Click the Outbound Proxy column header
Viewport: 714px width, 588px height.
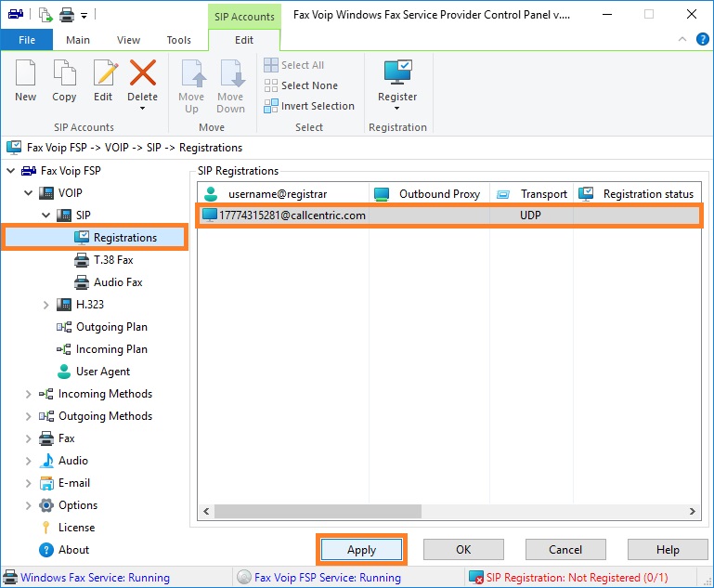[x=429, y=194]
